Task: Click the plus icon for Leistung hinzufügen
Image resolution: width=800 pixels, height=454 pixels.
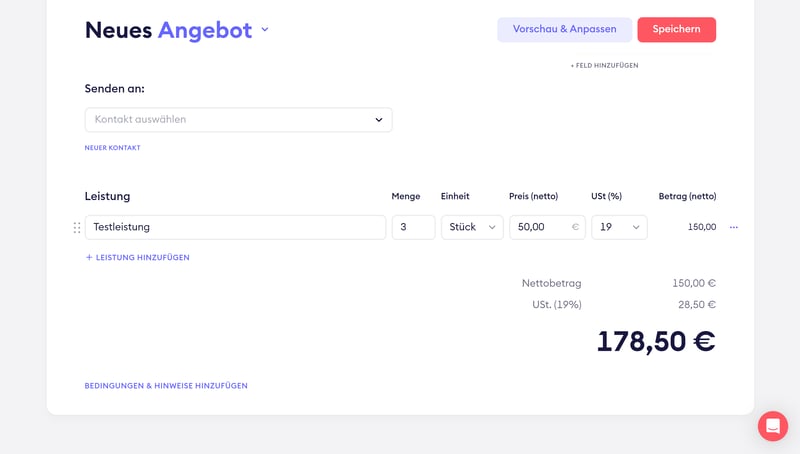Action: (x=89, y=258)
